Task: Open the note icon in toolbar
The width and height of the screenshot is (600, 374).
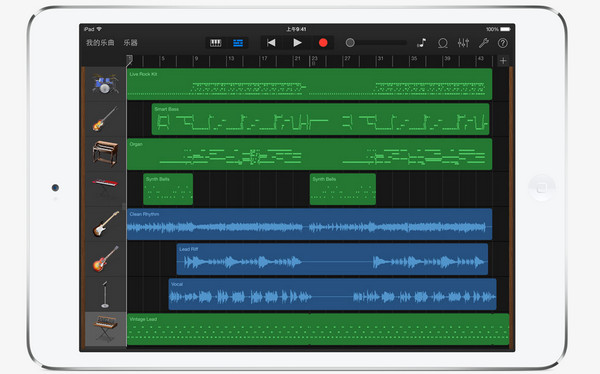Action: [421, 43]
